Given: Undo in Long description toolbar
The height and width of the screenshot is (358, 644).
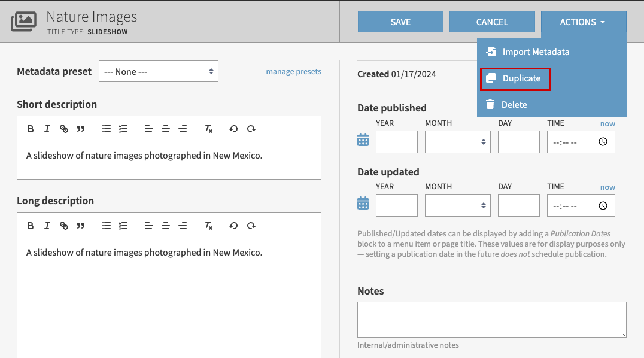Looking at the screenshot, I should pyautogui.click(x=233, y=226).
